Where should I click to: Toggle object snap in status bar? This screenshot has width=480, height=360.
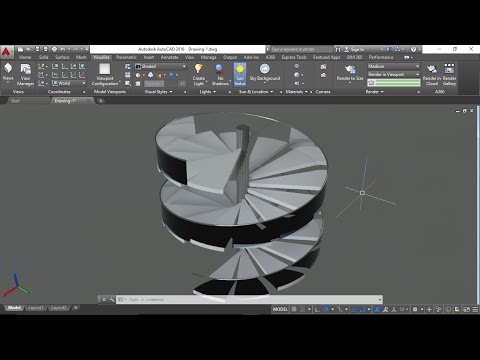[x=362, y=309]
